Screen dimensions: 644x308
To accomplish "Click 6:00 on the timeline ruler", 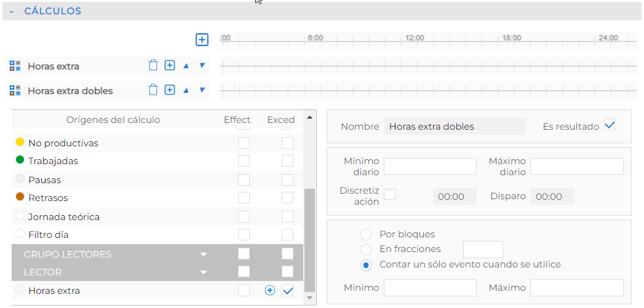I will (x=316, y=38).
